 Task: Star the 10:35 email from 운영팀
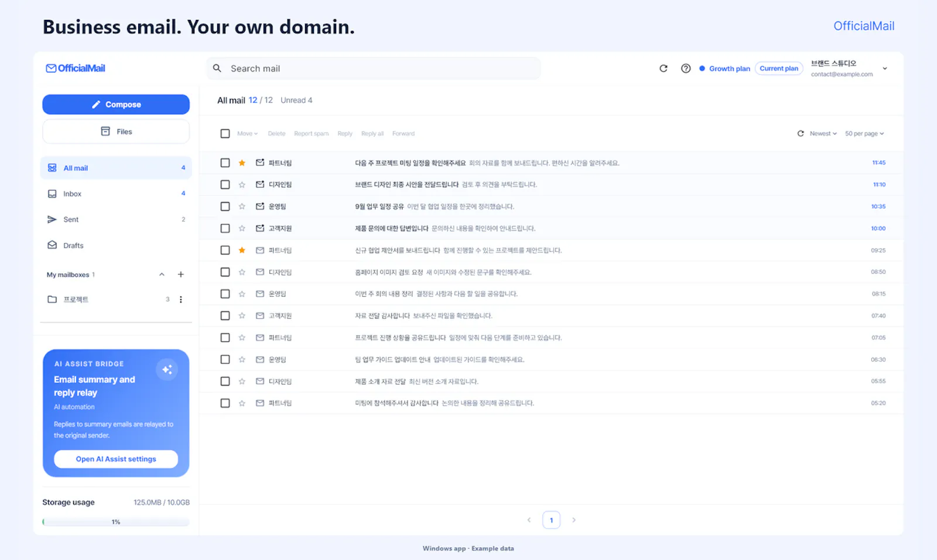(x=242, y=207)
